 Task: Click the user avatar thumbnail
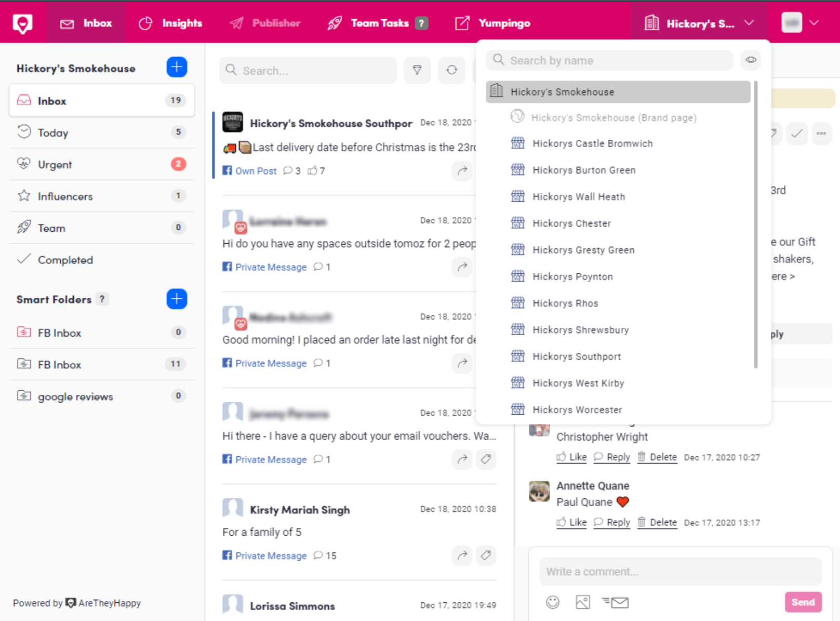coord(792,23)
